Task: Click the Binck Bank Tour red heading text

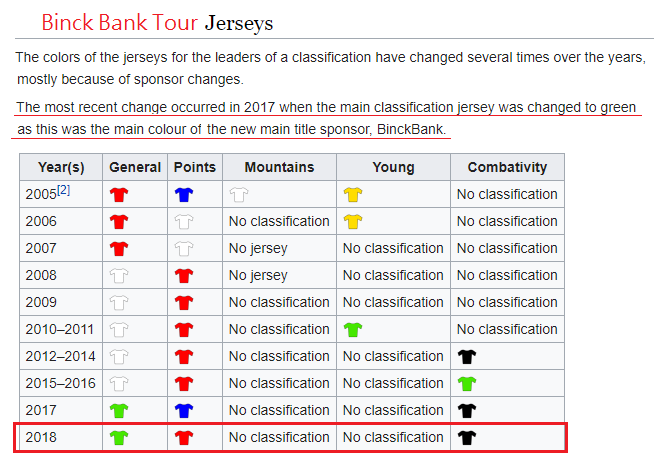Action: [120, 22]
